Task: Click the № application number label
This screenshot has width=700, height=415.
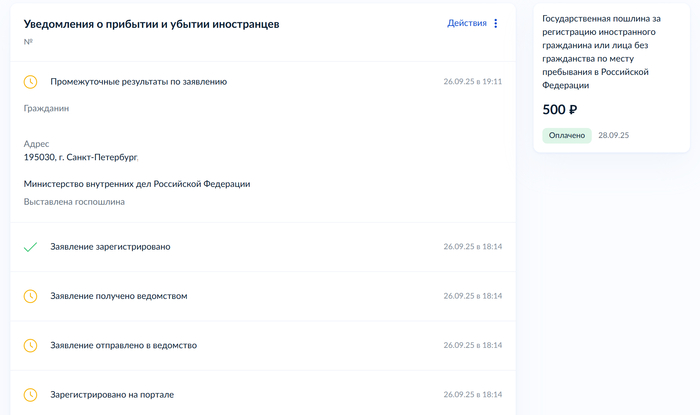Action: coord(28,42)
